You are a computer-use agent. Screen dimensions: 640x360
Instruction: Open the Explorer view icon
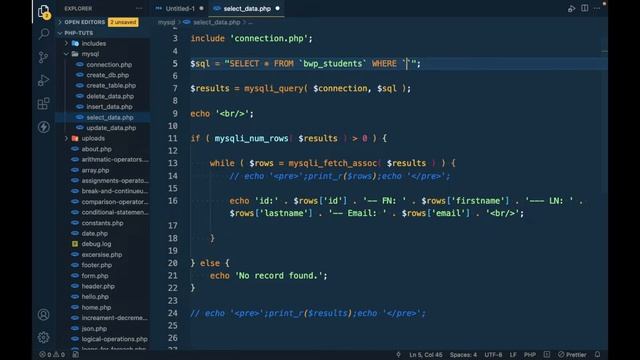point(44,11)
